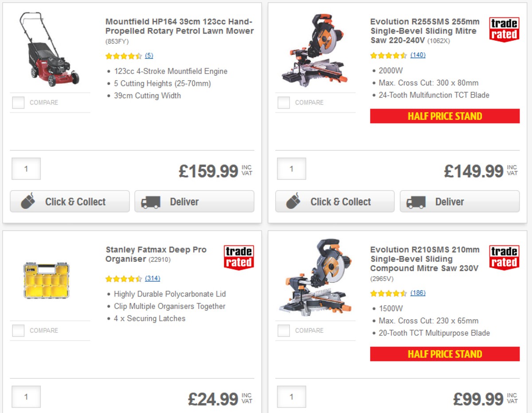Open the 5 reviews link for the Mountfield mower
Image resolution: width=532 pixels, height=413 pixels.
pyautogui.click(x=148, y=55)
